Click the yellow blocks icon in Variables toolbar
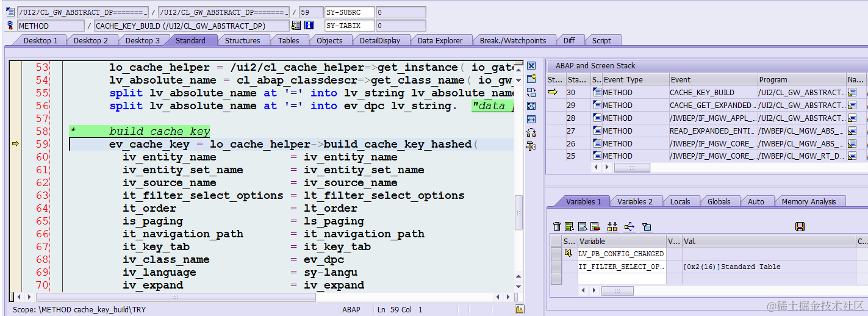The height and width of the screenshot is (316, 868). pyautogui.click(x=612, y=227)
